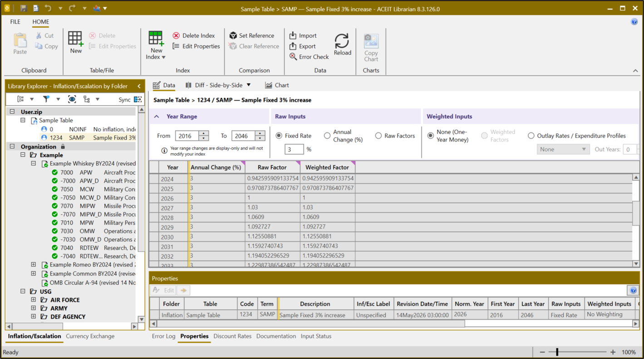Click the Paste clipboard icon
The image size is (644, 359).
point(20,41)
